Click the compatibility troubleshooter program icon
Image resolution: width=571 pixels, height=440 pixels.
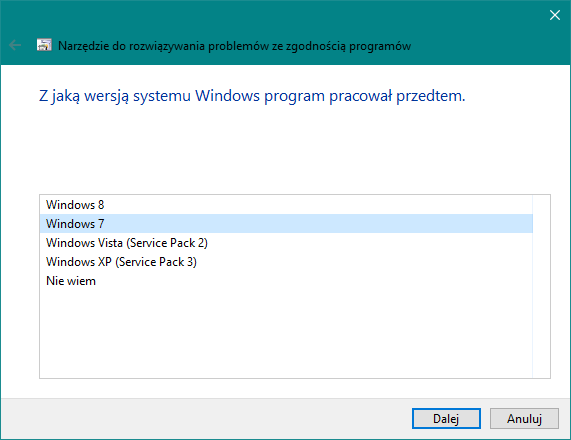tap(44, 45)
